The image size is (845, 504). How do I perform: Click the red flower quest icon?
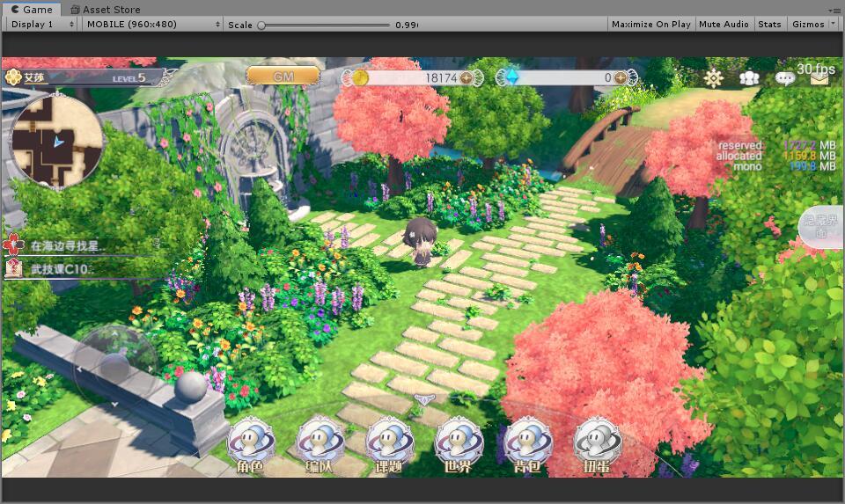[14, 245]
